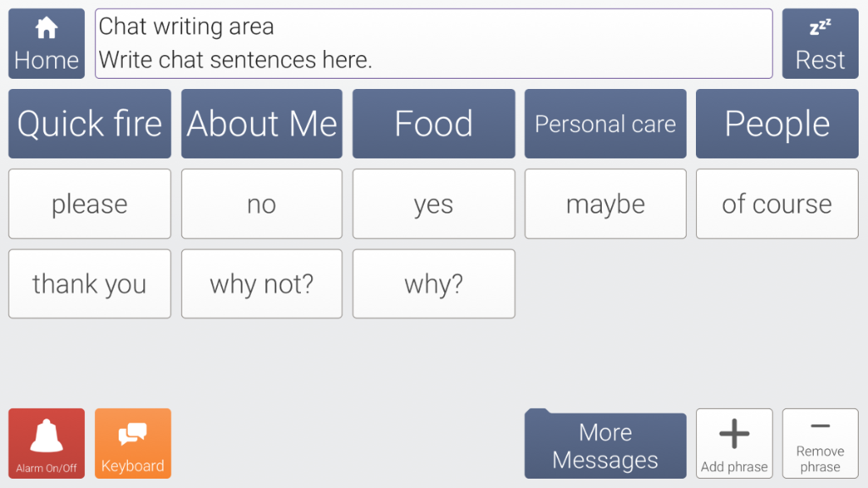Select the Food category

click(433, 124)
